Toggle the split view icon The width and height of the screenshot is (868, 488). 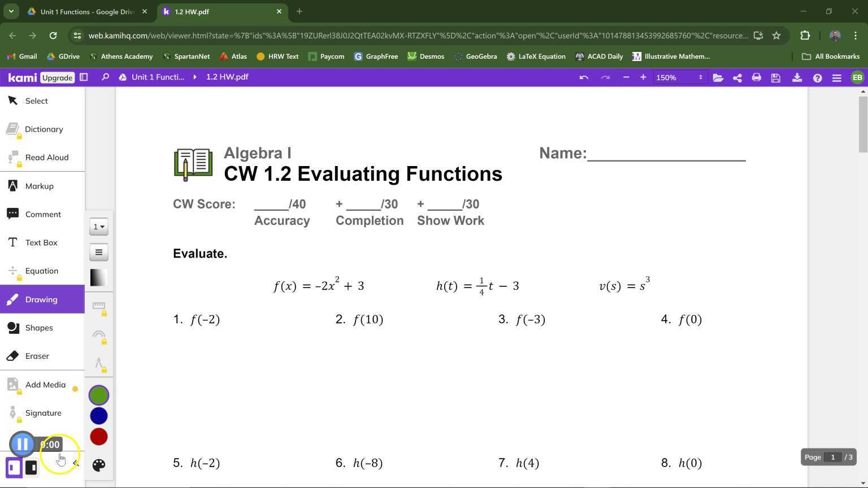pos(83,77)
